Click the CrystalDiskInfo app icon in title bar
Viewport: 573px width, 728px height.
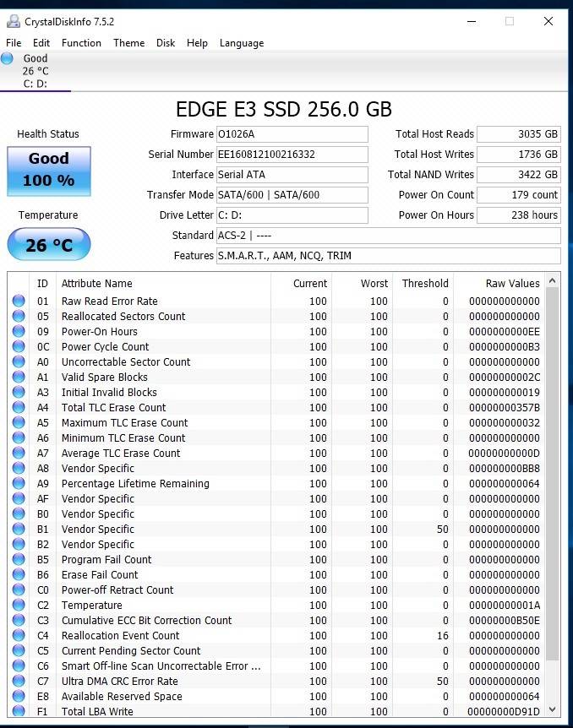pos(13,21)
